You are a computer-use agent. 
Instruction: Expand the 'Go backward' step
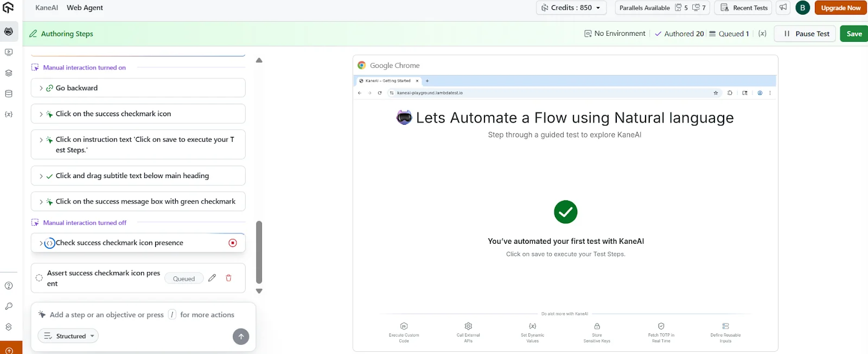click(x=41, y=88)
